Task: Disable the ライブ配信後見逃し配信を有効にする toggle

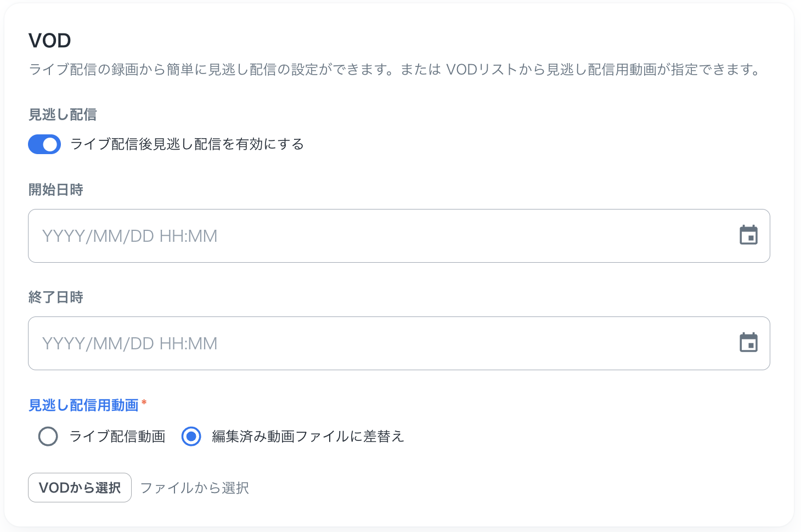Action: pyautogui.click(x=44, y=144)
